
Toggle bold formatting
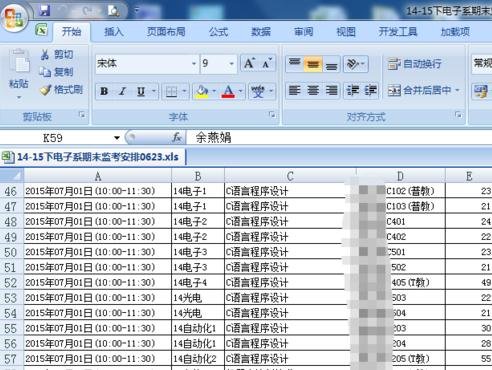[x=104, y=91]
